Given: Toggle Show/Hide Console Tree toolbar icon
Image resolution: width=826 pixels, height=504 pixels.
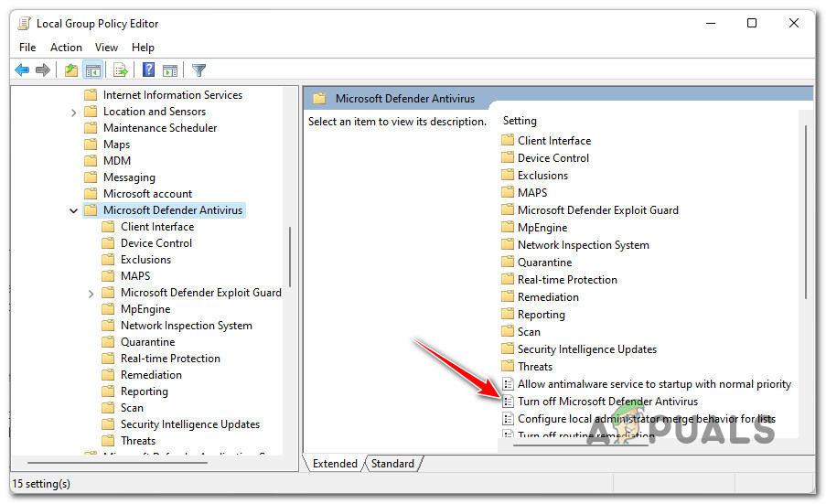Looking at the screenshot, I should click(93, 70).
